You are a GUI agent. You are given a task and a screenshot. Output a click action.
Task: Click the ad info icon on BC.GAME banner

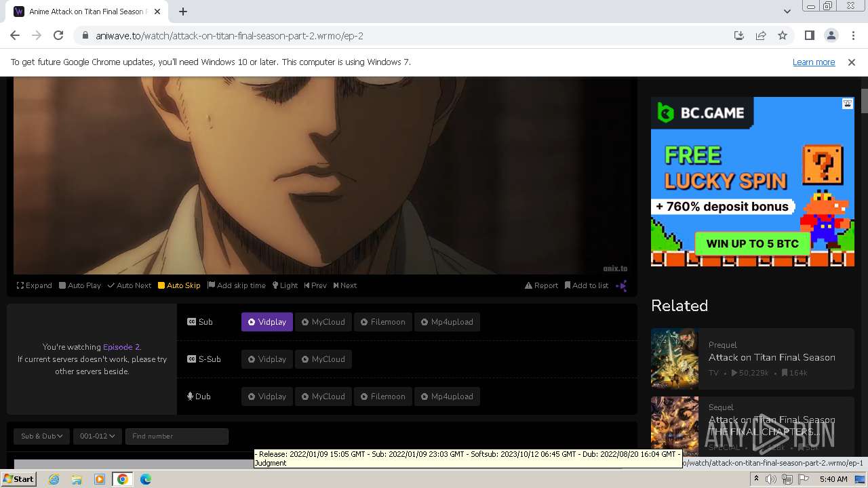848,104
